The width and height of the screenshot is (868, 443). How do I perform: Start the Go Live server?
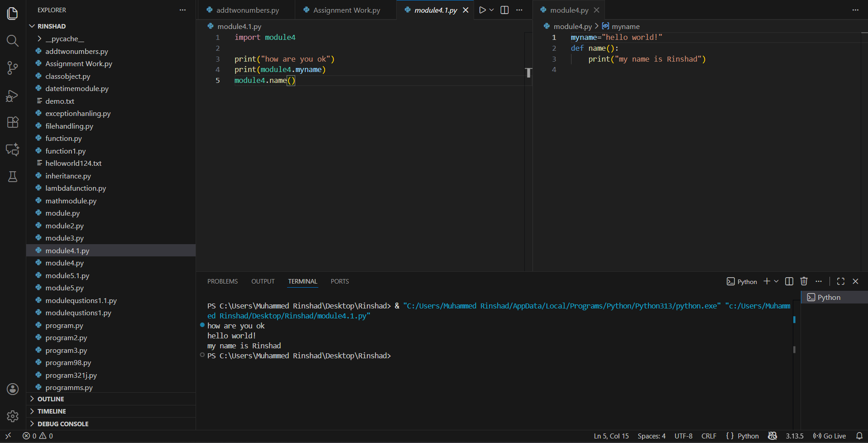[x=830, y=435]
